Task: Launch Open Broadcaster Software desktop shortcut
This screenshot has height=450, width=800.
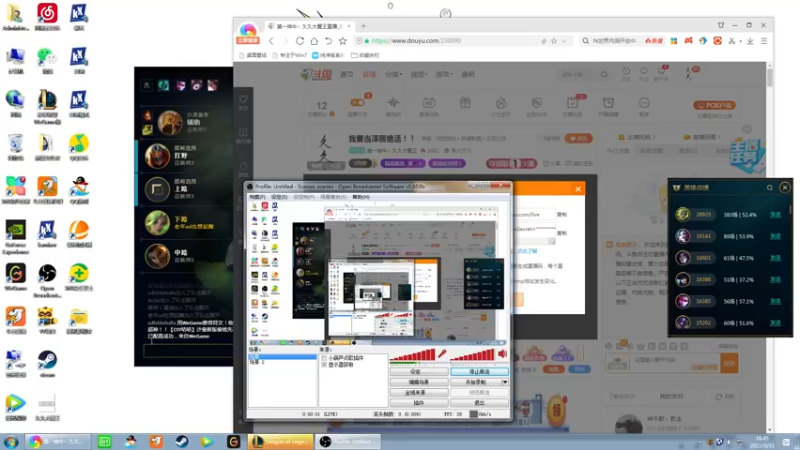Action: (47, 280)
